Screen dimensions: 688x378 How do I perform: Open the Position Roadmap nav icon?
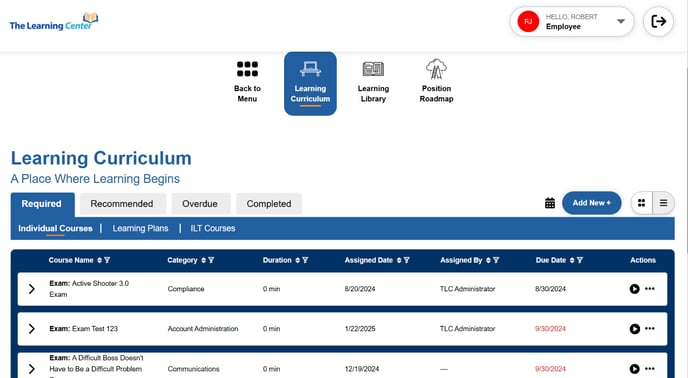pyautogui.click(x=436, y=69)
